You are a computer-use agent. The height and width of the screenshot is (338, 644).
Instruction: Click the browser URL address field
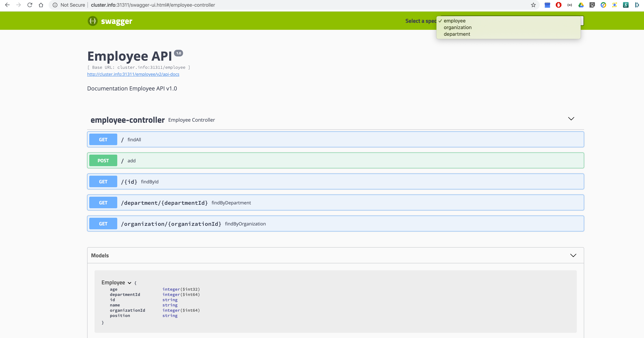(x=300, y=5)
